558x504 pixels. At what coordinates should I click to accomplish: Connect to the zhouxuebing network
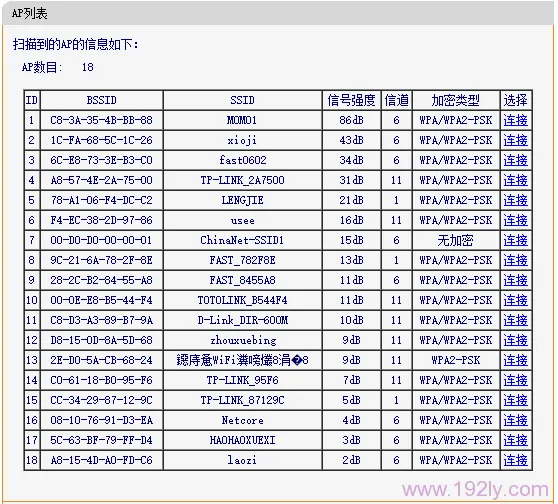(515, 340)
